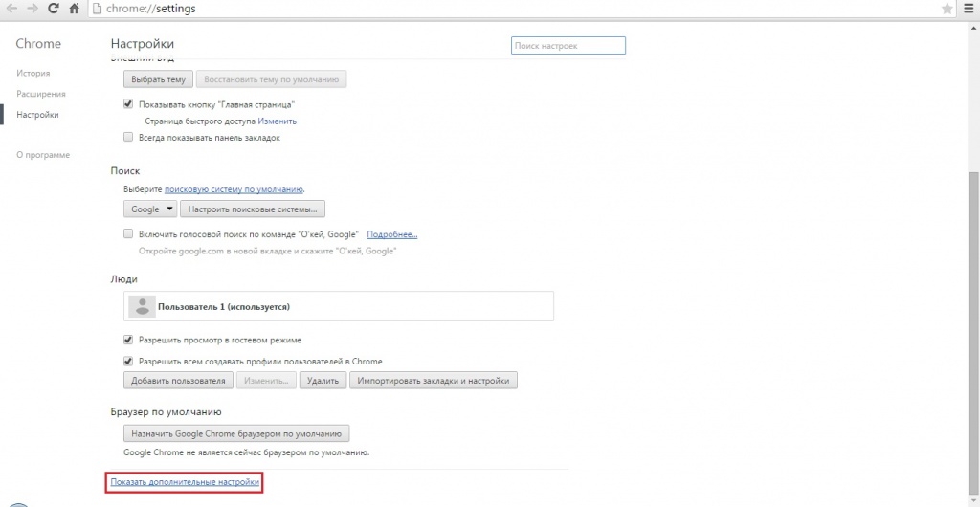Uncheck Показывать кнопку "Главная страница"
Screen dimensions: 980x507
pyautogui.click(x=128, y=103)
